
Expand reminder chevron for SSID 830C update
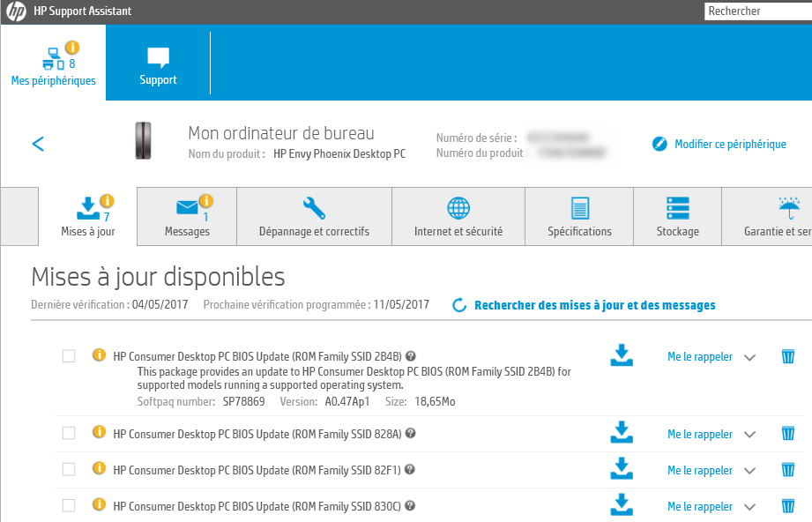click(x=749, y=507)
